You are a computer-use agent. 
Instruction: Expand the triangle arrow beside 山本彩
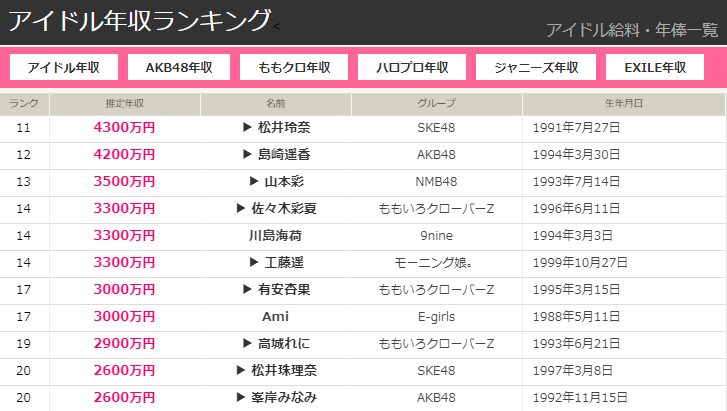tap(254, 181)
